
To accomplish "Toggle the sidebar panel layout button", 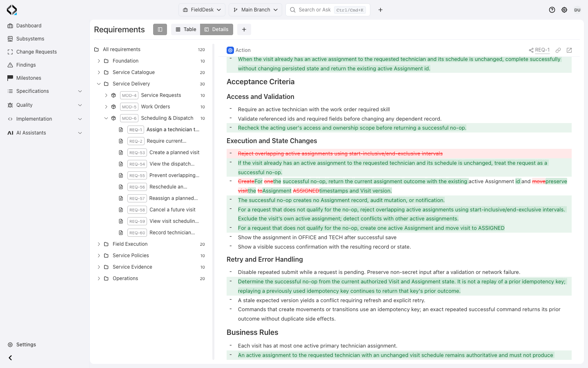I will tap(160, 29).
